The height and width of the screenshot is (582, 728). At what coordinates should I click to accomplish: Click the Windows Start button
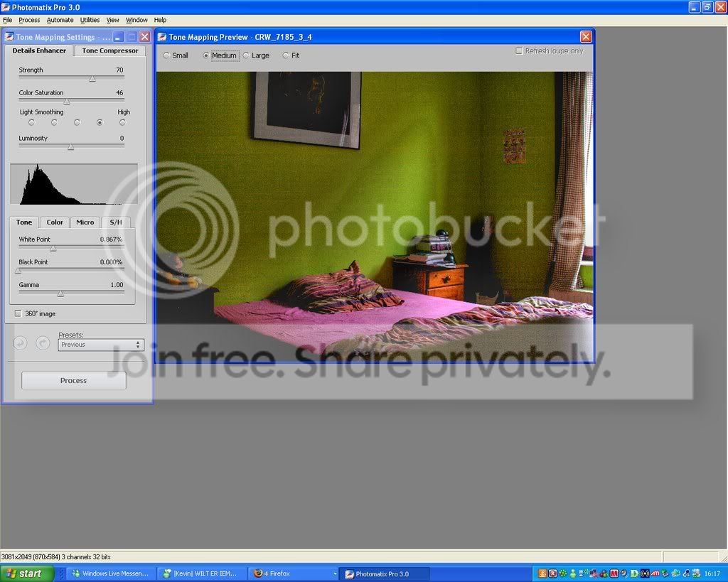coord(27,573)
